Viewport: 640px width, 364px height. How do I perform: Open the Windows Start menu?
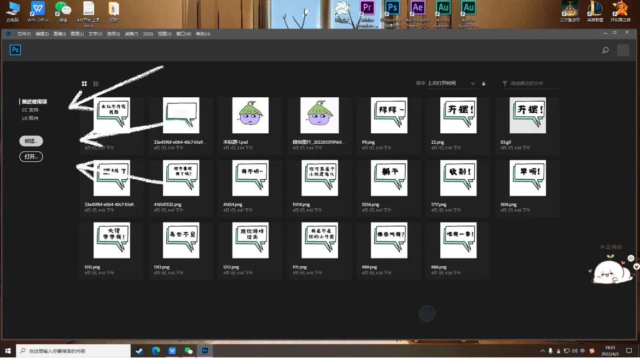[8, 351]
